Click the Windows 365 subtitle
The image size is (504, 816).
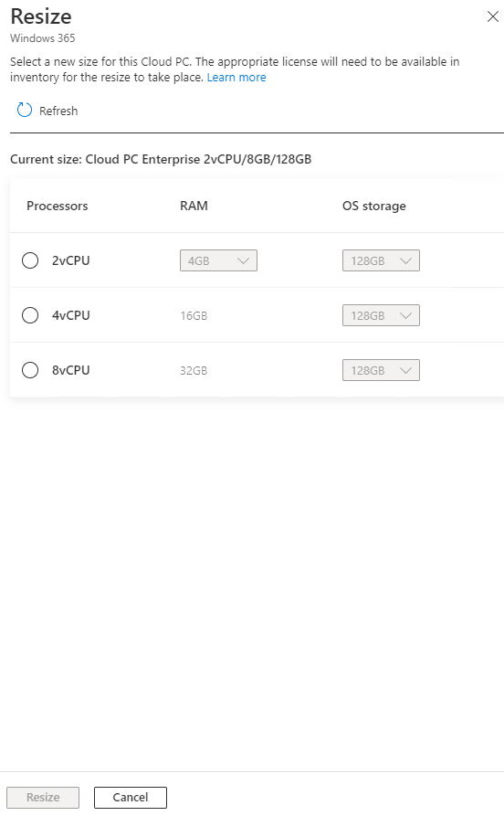43,38
